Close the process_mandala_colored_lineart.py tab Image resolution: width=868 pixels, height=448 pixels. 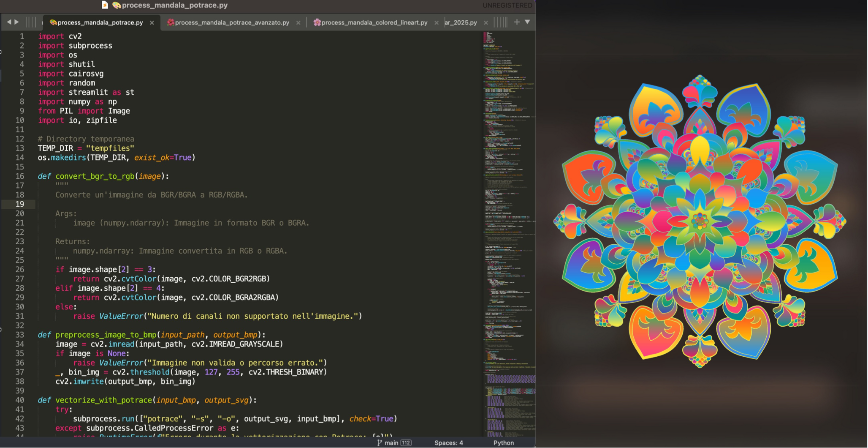click(x=437, y=23)
